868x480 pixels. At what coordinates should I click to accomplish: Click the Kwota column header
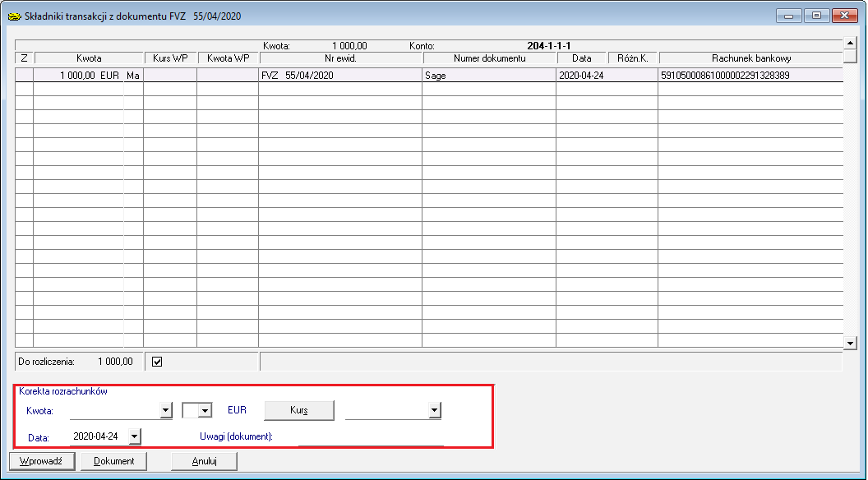pos(89,58)
